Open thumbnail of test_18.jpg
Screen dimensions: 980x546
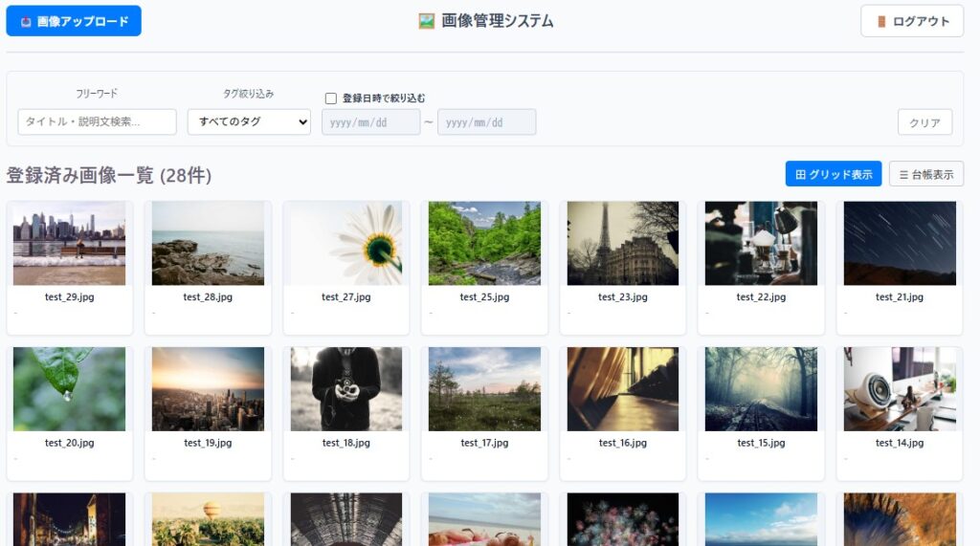pos(346,389)
